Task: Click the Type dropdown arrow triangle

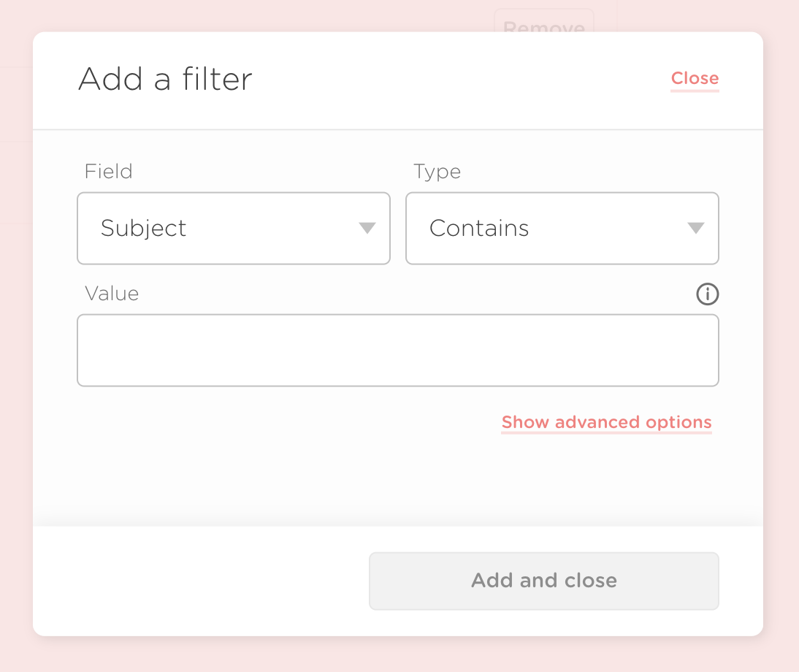Action: click(696, 229)
